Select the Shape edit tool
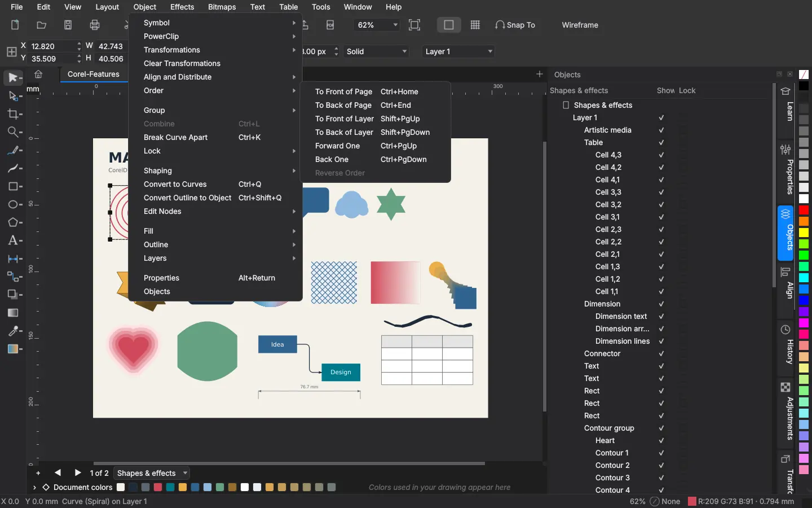 click(x=12, y=96)
